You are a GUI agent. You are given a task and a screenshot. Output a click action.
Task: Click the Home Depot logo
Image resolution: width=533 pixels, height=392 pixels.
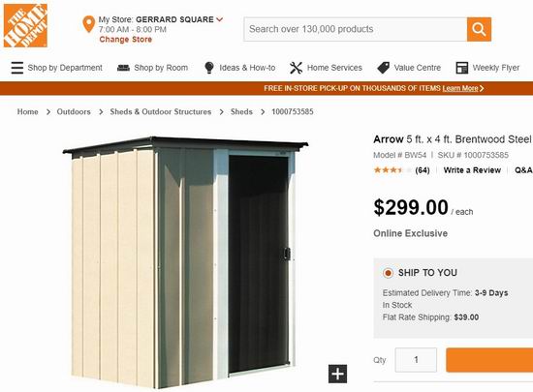25,25
